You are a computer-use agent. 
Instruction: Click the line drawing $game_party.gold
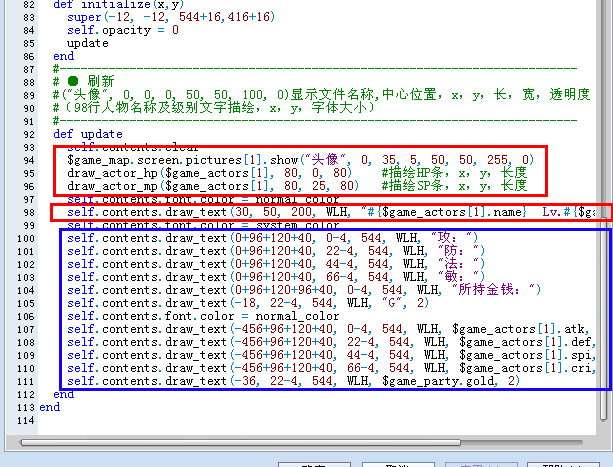(x=293, y=381)
